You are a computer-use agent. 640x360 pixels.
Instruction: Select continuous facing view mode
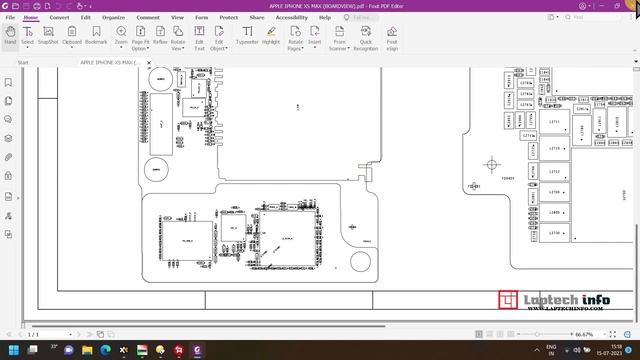(x=511, y=334)
